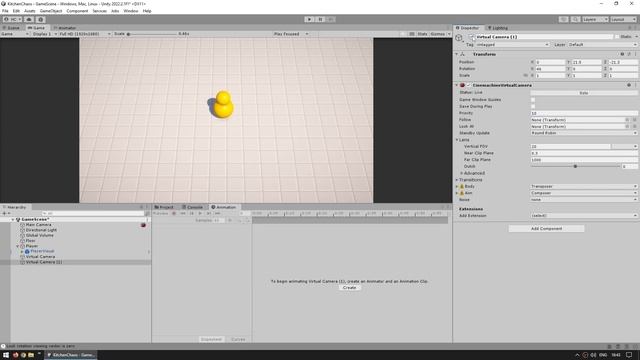Screen dimensions: 640x360
Task: Click the Solo button
Action: click(584, 93)
